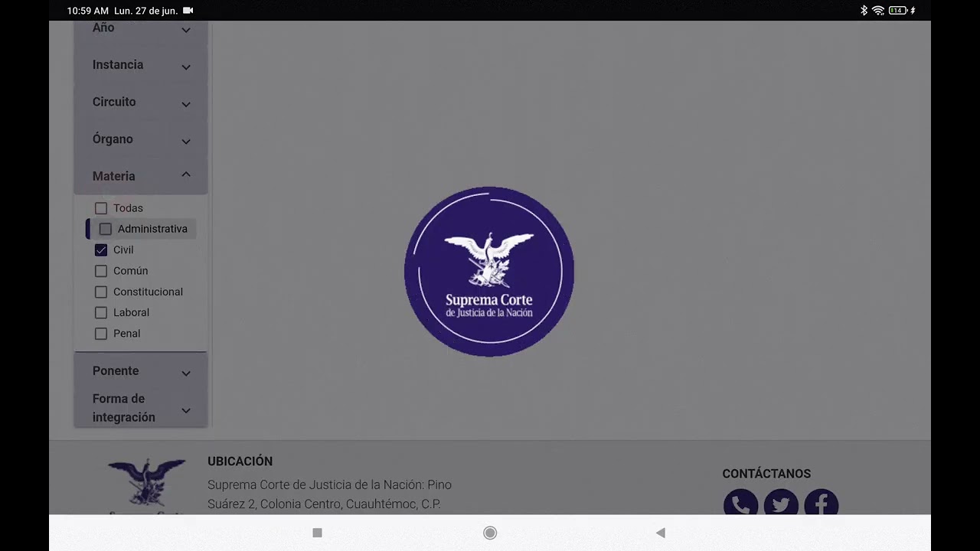This screenshot has width=980, height=551.
Task: Click the 10:59 AM clock
Action: click(88, 11)
